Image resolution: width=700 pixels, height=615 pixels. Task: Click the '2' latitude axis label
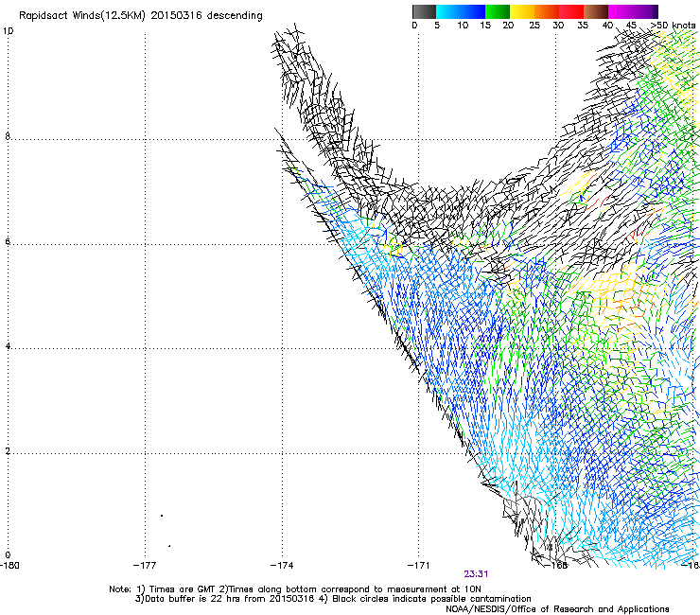[8, 451]
